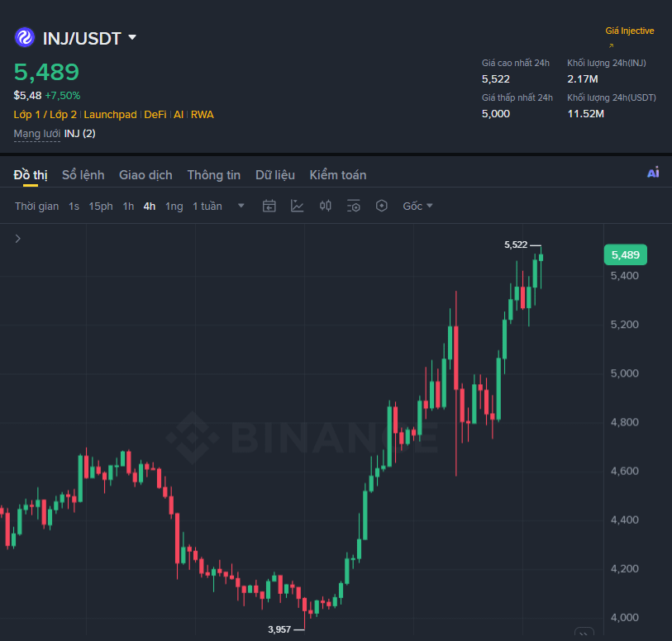This screenshot has width=672, height=641.
Task: Open the INJ/USDT pair selector dropdown
Action: coord(132,38)
